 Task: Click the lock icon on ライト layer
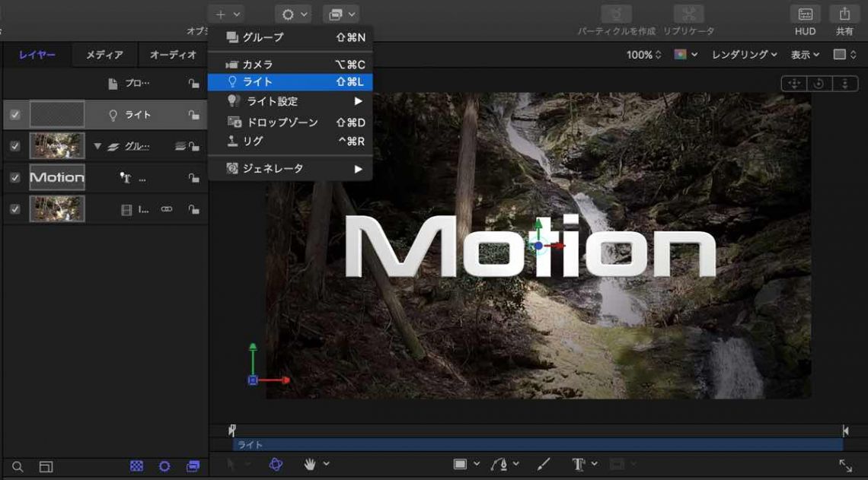click(x=193, y=115)
